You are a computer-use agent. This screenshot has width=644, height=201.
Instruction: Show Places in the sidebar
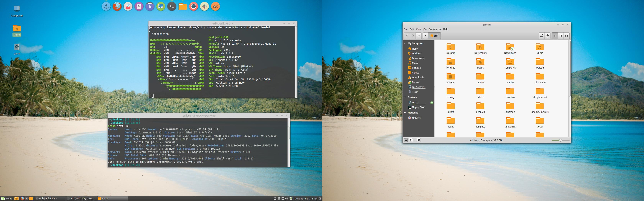406,140
